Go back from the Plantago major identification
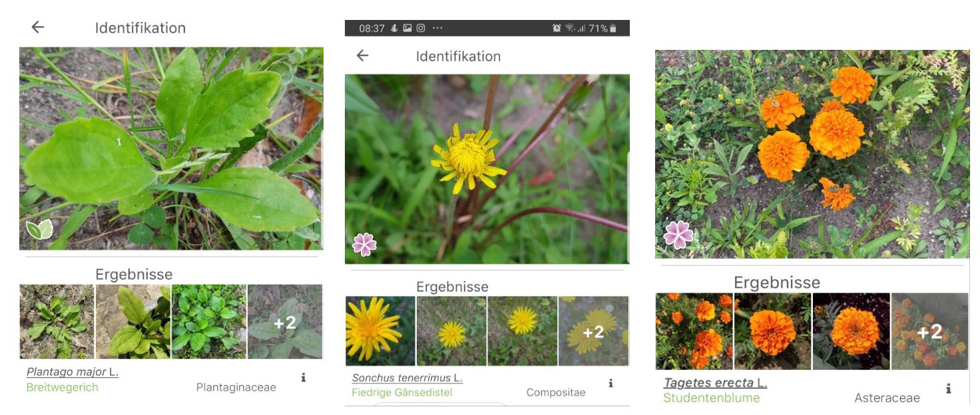 coord(38,27)
